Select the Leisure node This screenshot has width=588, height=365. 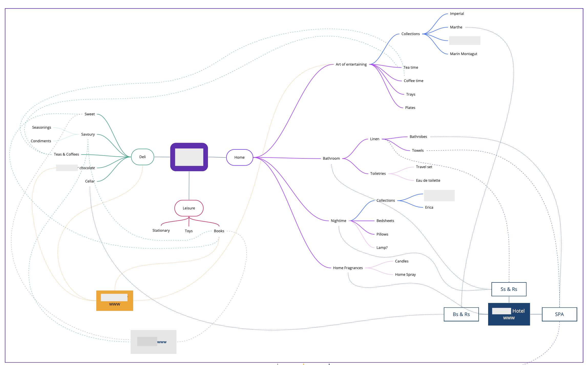coord(189,208)
